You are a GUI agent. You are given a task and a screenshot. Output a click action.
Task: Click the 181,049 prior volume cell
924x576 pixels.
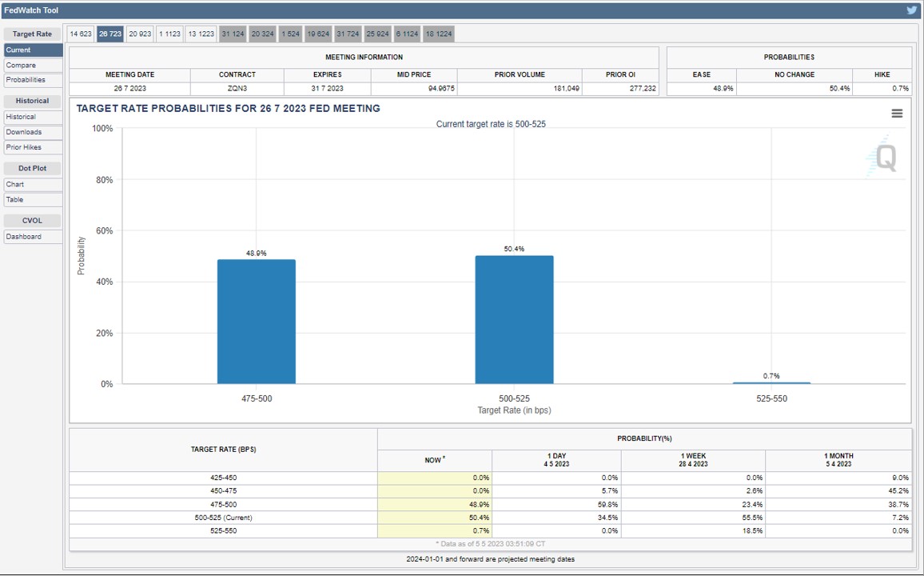coord(520,89)
